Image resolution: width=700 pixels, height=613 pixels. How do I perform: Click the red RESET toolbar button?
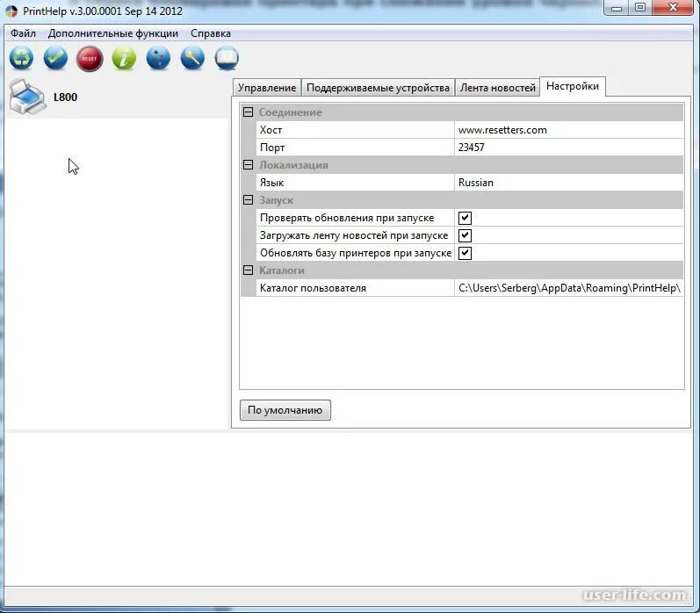click(90, 59)
